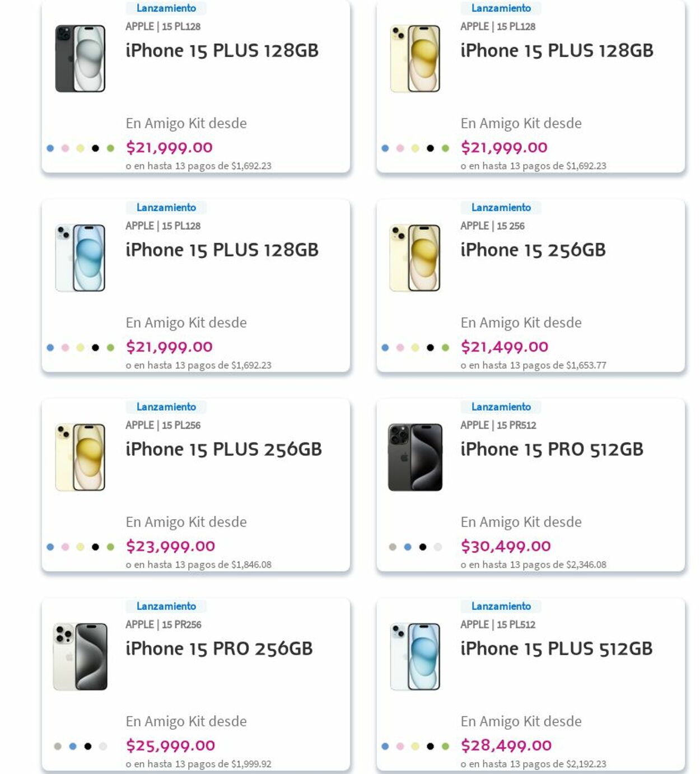Click the $30,499.00 price
The height and width of the screenshot is (774, 700).
point(506,546)
